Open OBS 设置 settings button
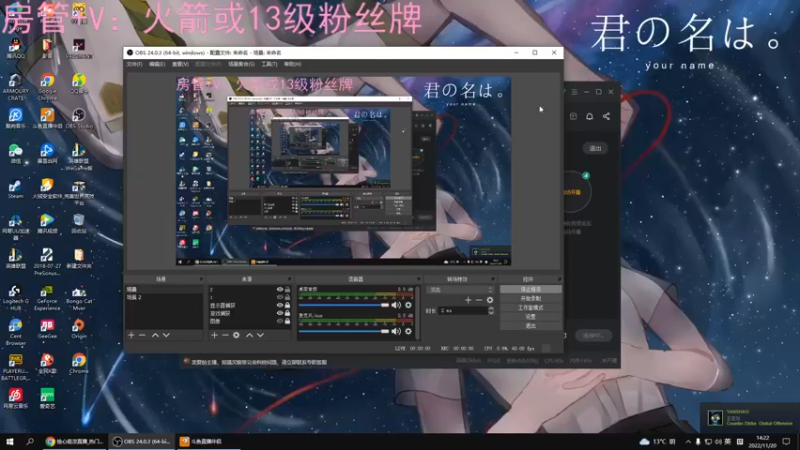This screenshot has width=800, height=450. (x=531, y=316)
